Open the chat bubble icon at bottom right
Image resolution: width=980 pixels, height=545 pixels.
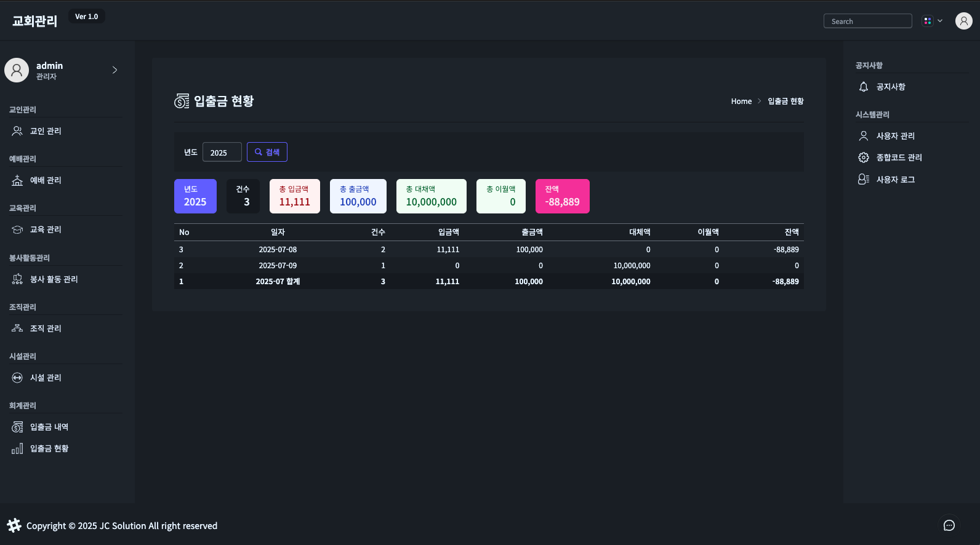point(949,525)
